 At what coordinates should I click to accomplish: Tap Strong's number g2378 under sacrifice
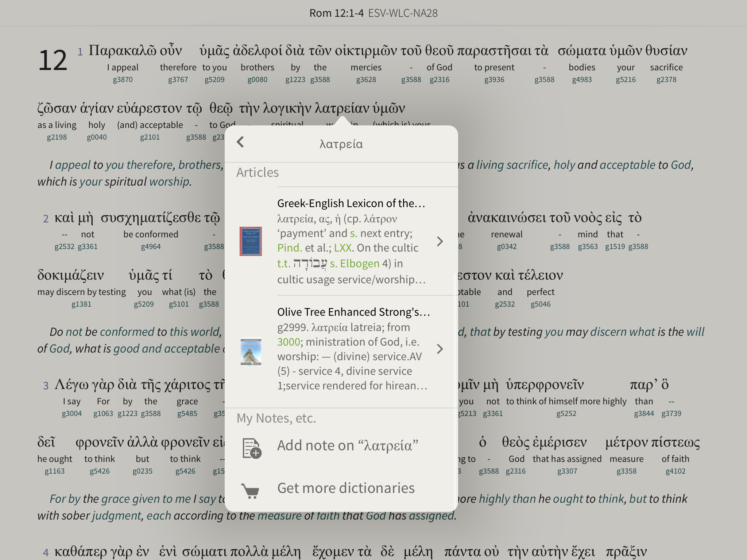tap(666, 80)
